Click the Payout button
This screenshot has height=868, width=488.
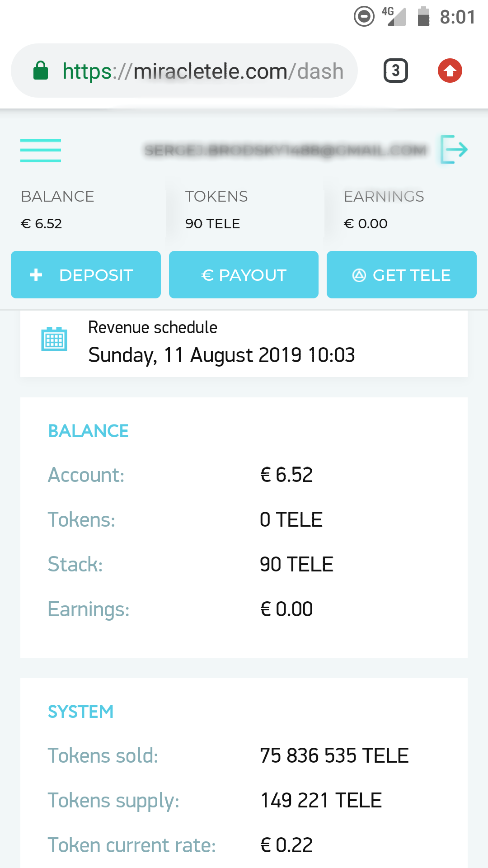coord(244,275)
